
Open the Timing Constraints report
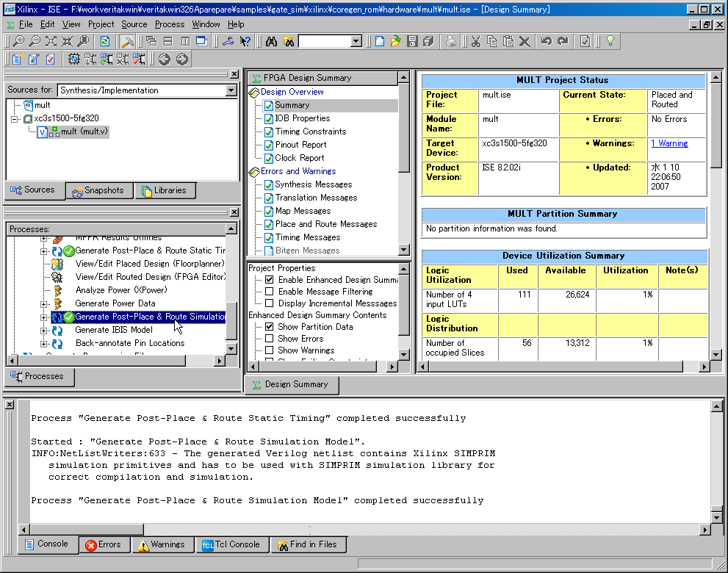pyautogui.click(x=311, y=131)
